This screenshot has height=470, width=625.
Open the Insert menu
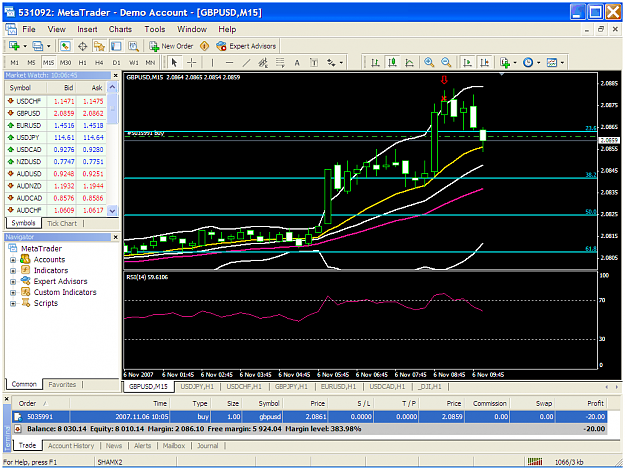coord(87,29)
